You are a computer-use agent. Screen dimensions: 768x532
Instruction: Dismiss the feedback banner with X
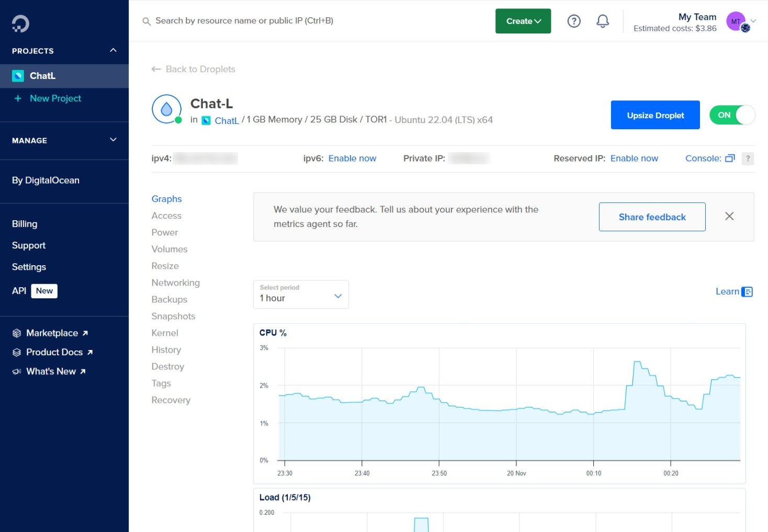coord(729,217)
